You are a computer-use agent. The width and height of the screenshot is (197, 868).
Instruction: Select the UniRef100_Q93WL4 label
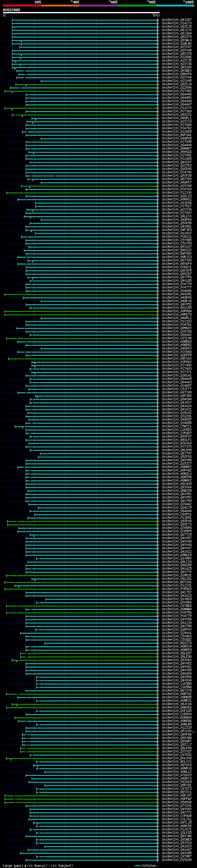177,40
